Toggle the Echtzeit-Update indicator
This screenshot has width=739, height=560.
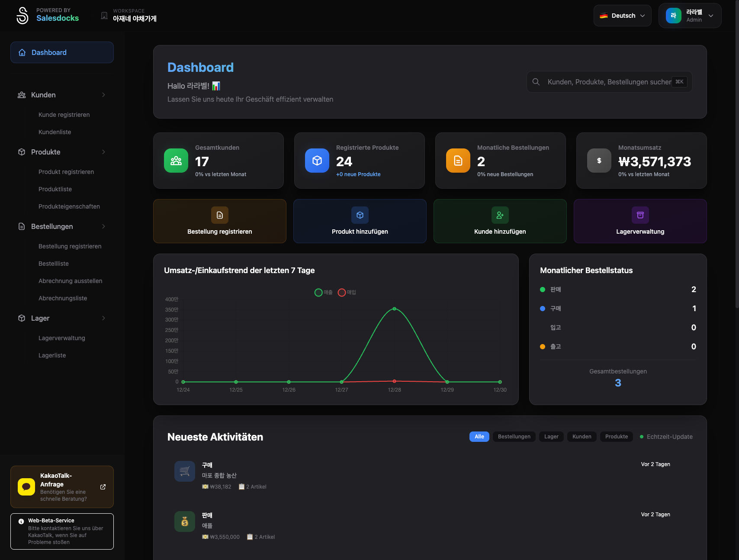(x=666, y=437)
